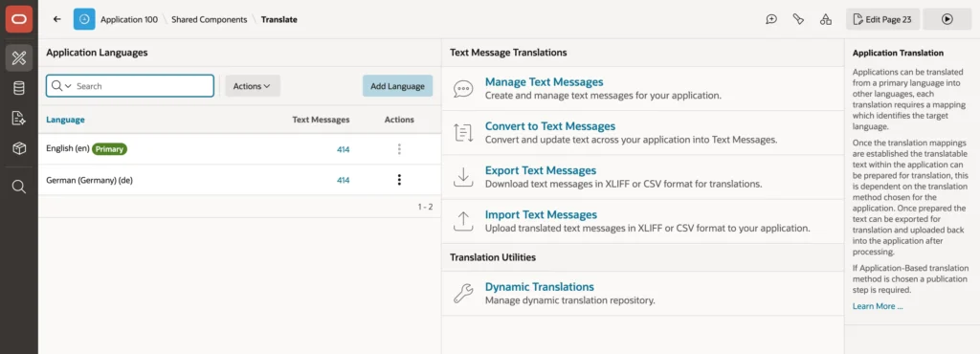Image resolution: width=980 pixels, height=354 pixels.
Task: Open Export Text Messages link
Action: click(x=541, y=170)
